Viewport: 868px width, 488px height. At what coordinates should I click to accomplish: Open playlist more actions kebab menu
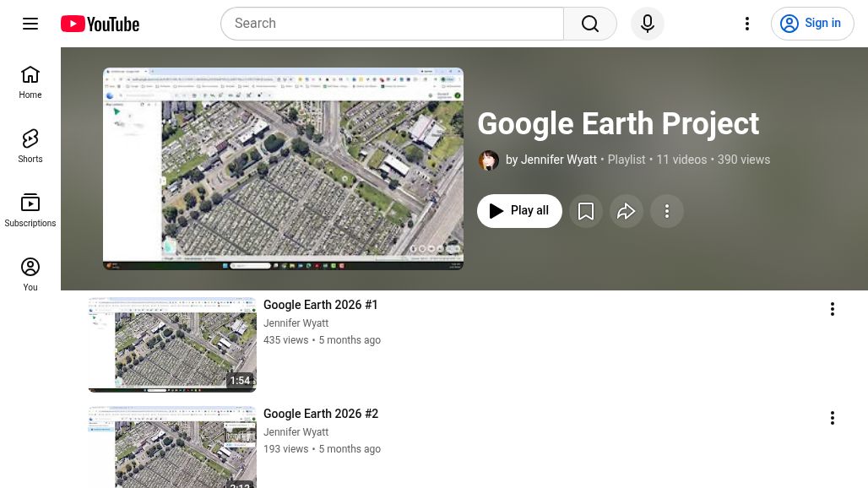(666, 211)
